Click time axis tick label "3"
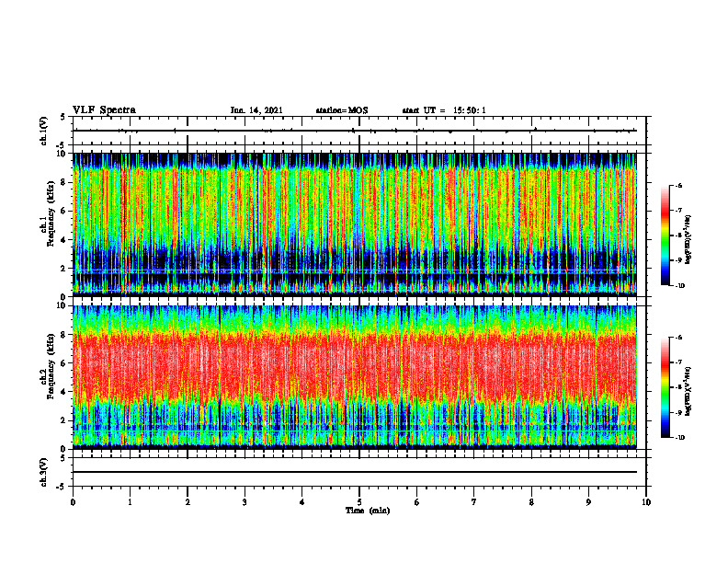The height and width of the screenshot is (563, 728). click(x=245, y=502)
